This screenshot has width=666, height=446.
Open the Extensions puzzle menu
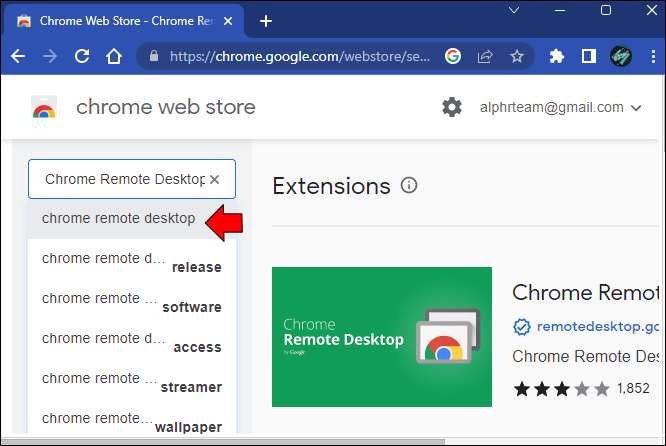click(x=556, y=56)
